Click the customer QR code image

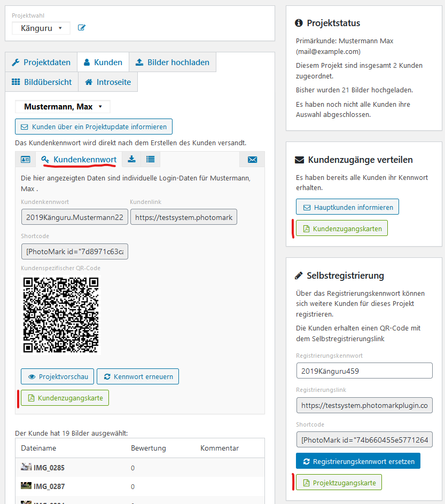pos(61,315)
